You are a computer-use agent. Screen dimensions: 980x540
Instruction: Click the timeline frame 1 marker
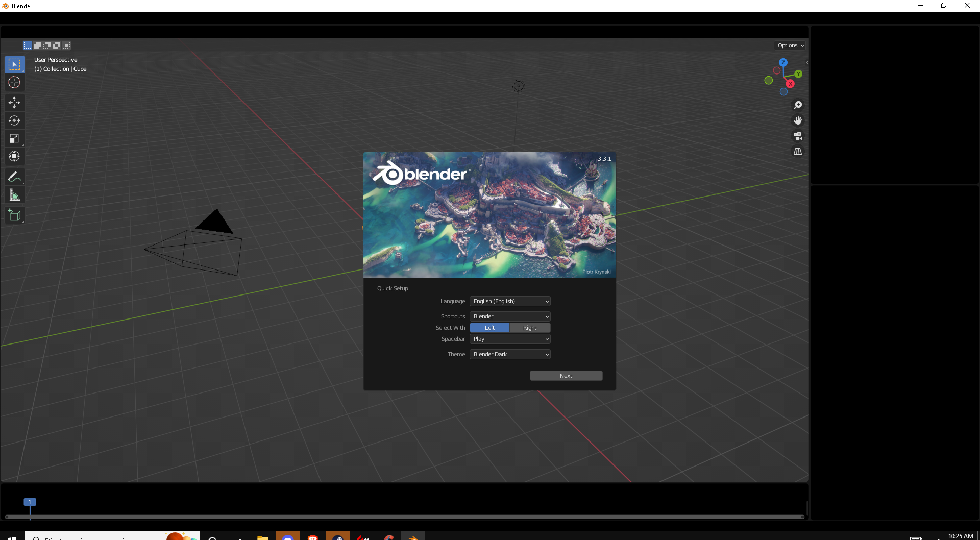[30, 502]
